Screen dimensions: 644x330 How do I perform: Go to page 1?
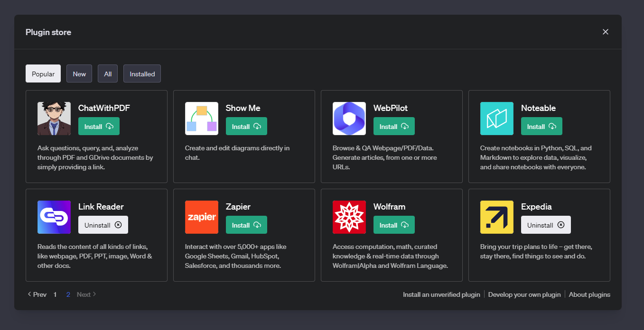pos(55,294)
